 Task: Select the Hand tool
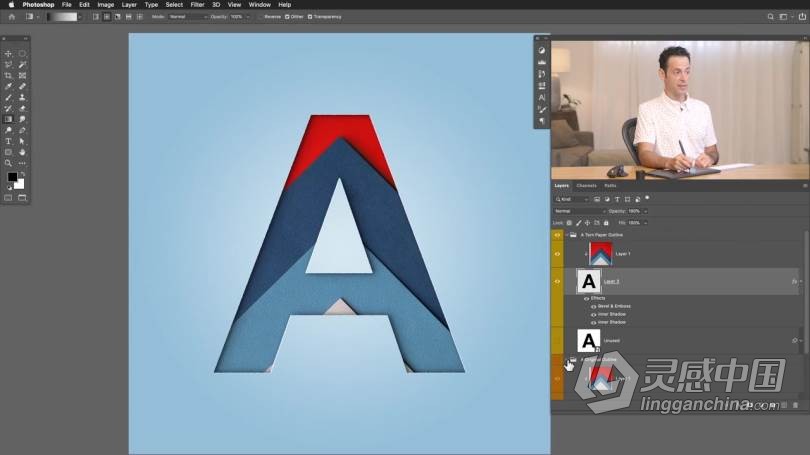[x=22, y=152]
